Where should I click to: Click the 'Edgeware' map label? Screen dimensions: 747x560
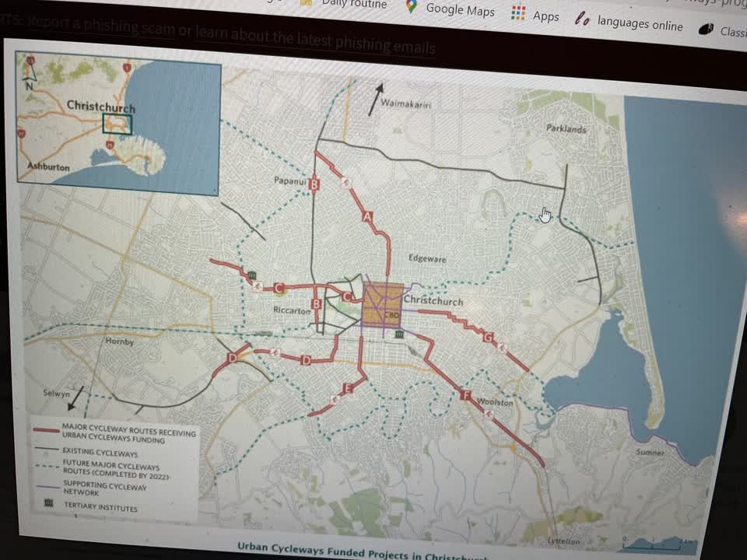pos(427,258)
